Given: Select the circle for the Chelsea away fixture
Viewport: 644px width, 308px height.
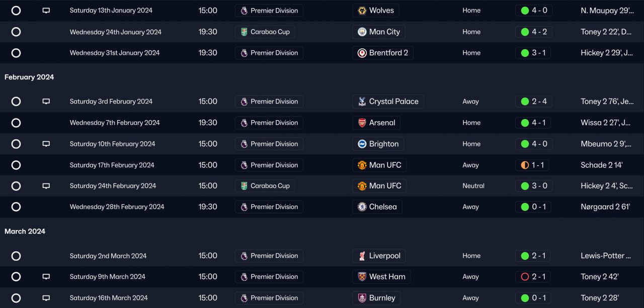Looking at the screenshot, I should click(16, 207).
